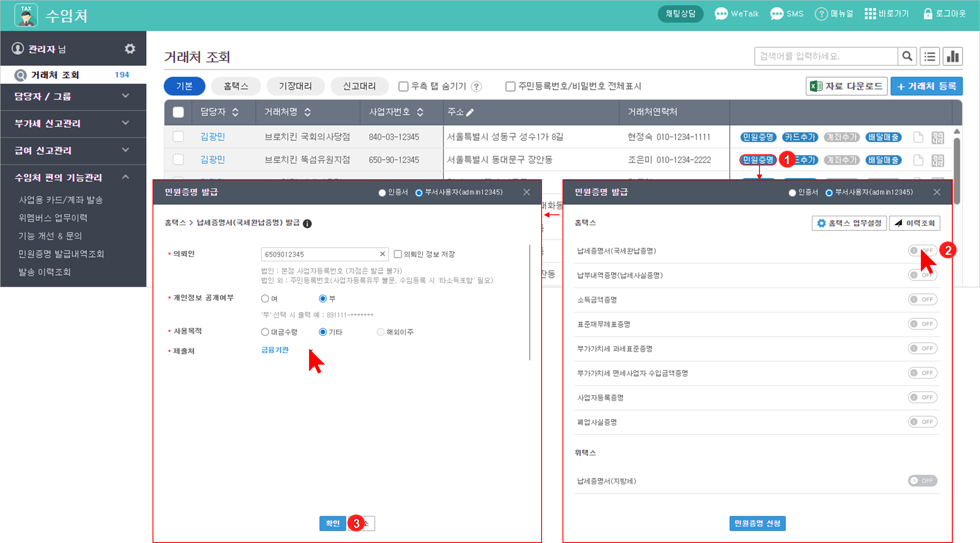Image resolution: width=980 pixels, height=543 pixels.
Task: Click the search magnifier icon
Action: 907,56
